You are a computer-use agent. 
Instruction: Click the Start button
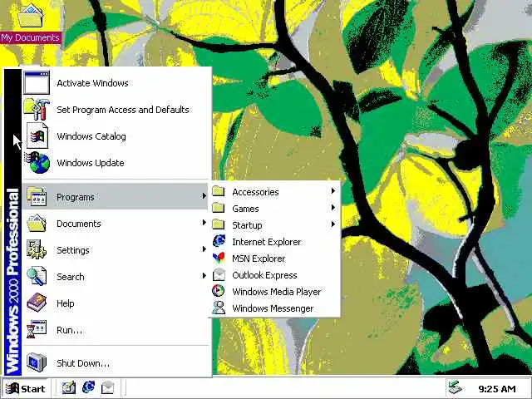point(26,388)
